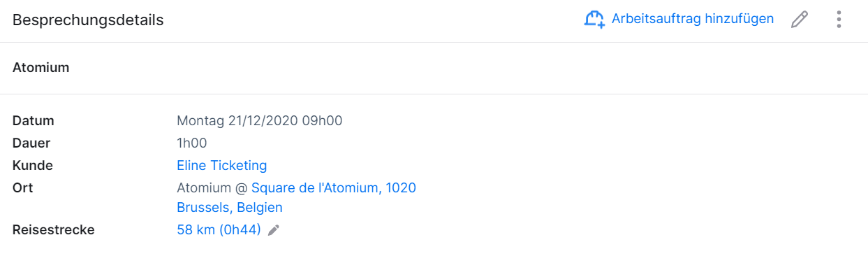Click the Besprechungsdetails panel heading
The height and width of the screenshot is (256, 868).
pyautogui.click(x=88, y=20)
